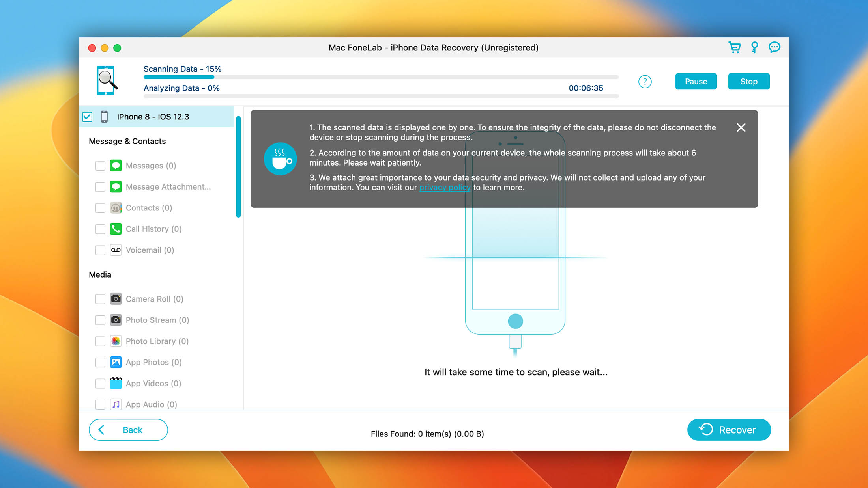Select the Message Attachment... row label
The height and width of the screenshot is (488, 868).
click(x=168, y=187)
